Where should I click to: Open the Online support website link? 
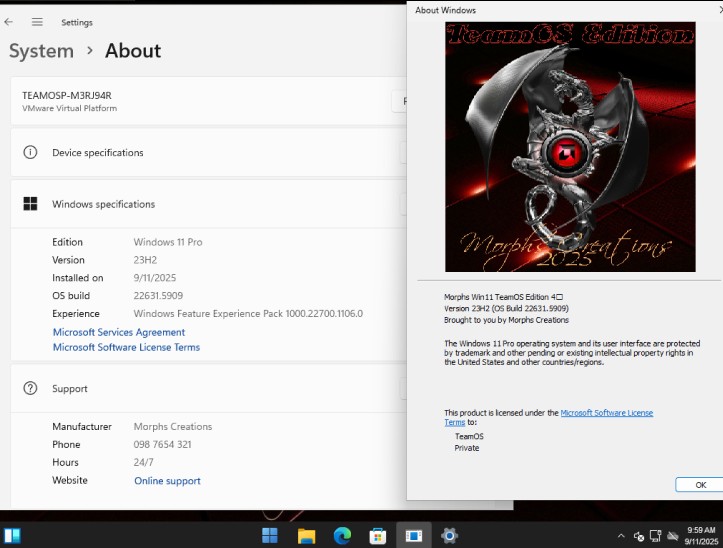(167, 481)
